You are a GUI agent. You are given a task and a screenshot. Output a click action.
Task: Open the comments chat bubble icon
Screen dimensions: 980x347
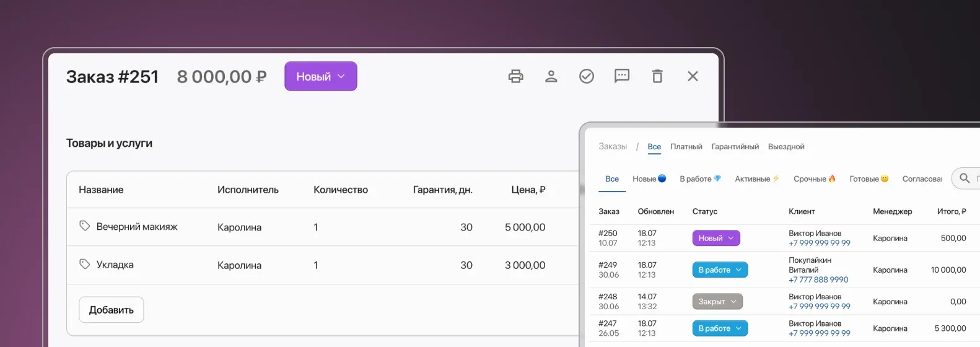(621, 76)
